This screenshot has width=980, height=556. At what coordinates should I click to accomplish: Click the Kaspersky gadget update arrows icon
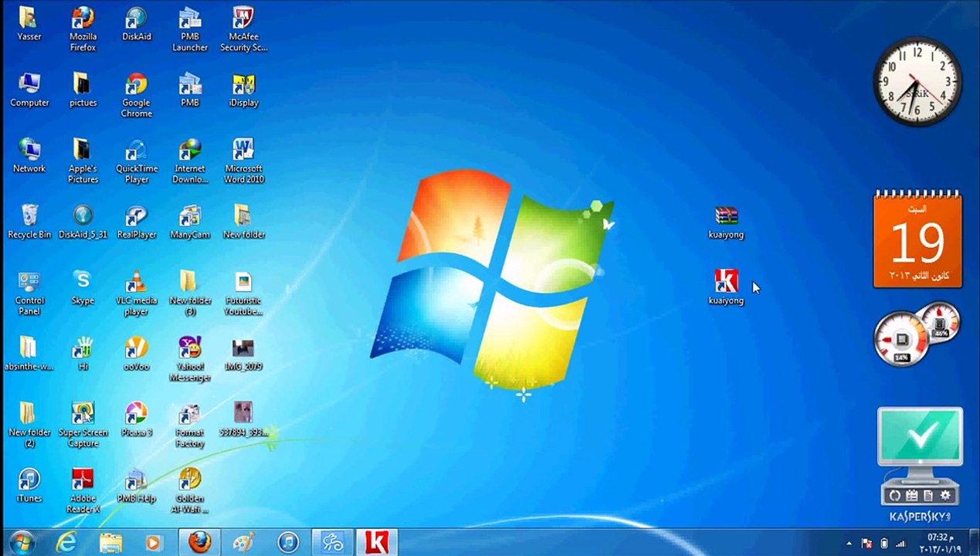895,495
